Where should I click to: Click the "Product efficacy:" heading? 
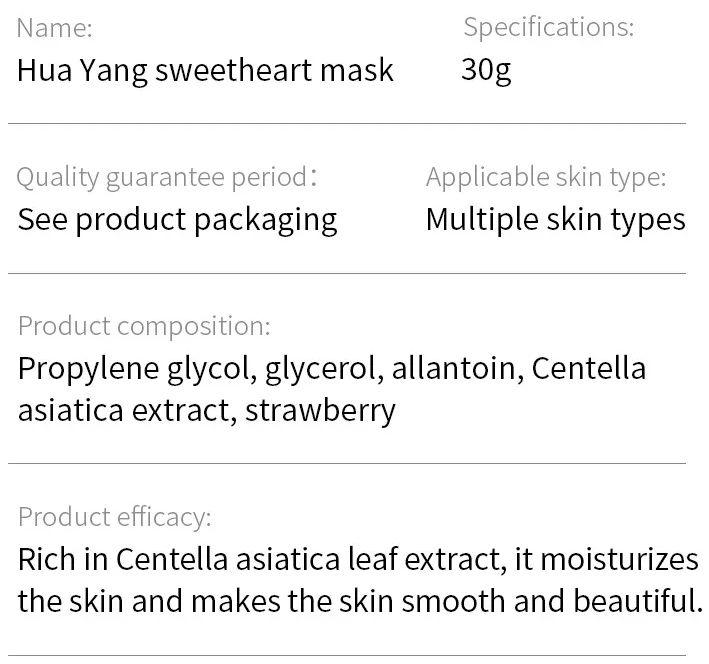click(x=115, y=517)
